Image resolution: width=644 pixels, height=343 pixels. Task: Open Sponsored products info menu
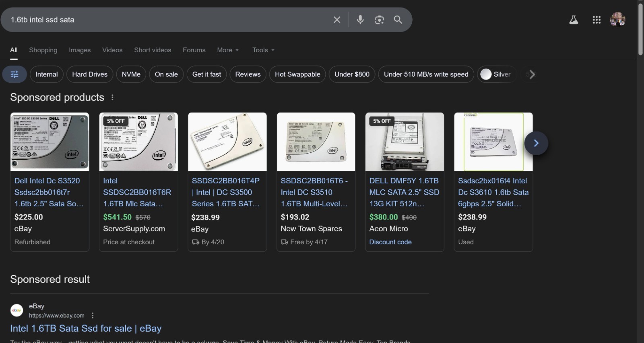click(x=112, y=97)
